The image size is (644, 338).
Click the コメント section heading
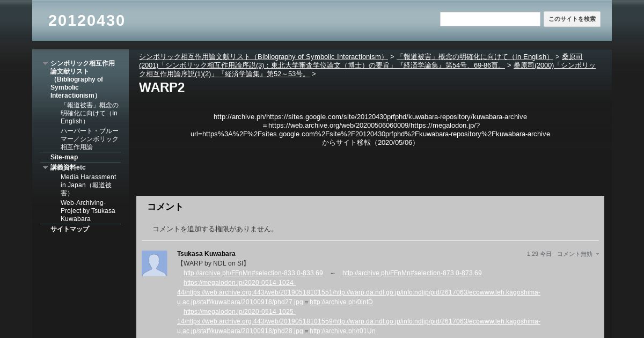(x=165, y=207)
